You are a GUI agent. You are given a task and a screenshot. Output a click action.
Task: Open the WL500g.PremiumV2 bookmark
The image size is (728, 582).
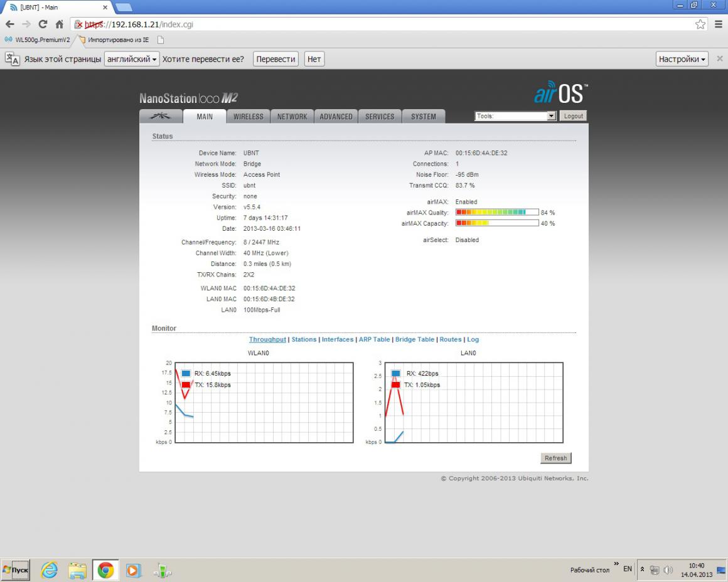37,40
